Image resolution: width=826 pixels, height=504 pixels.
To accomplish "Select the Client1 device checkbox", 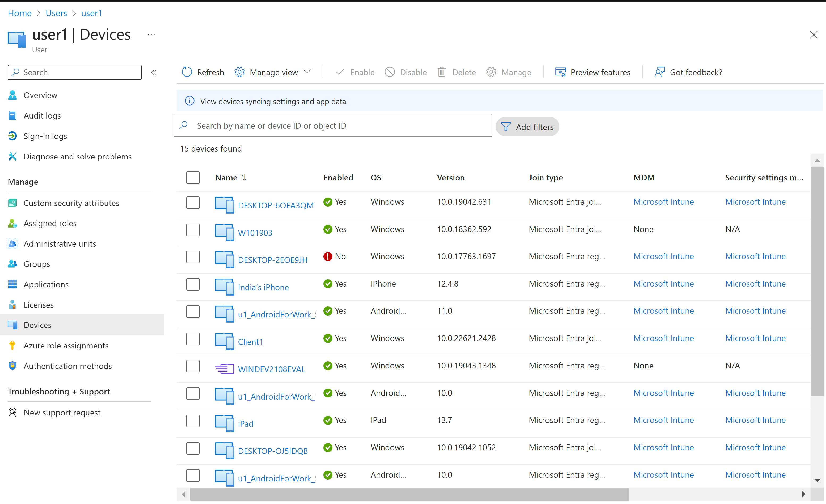I will 193,339.
